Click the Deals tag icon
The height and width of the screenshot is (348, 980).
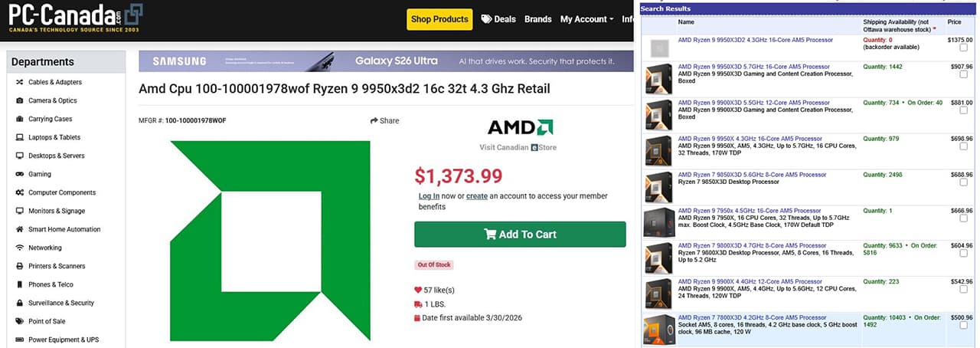(486, 19)
